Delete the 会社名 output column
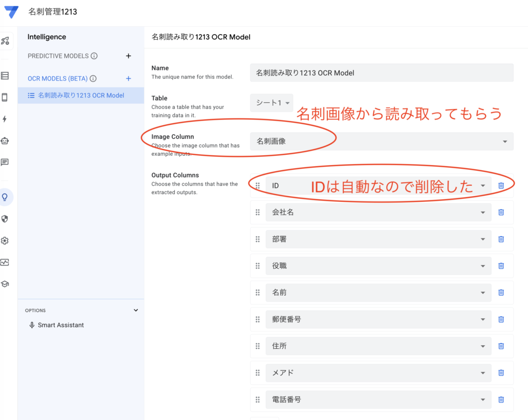The image size is (528, 420). (501, 212)
